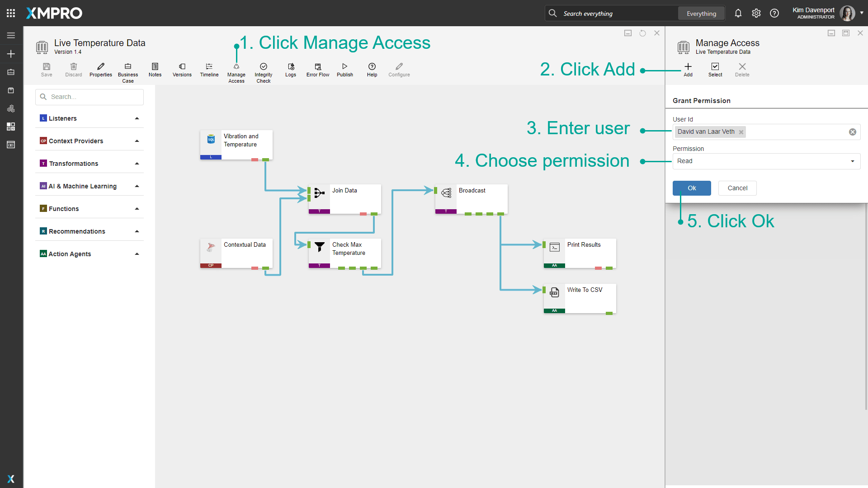Open the Timeline view

click(209, 70)
